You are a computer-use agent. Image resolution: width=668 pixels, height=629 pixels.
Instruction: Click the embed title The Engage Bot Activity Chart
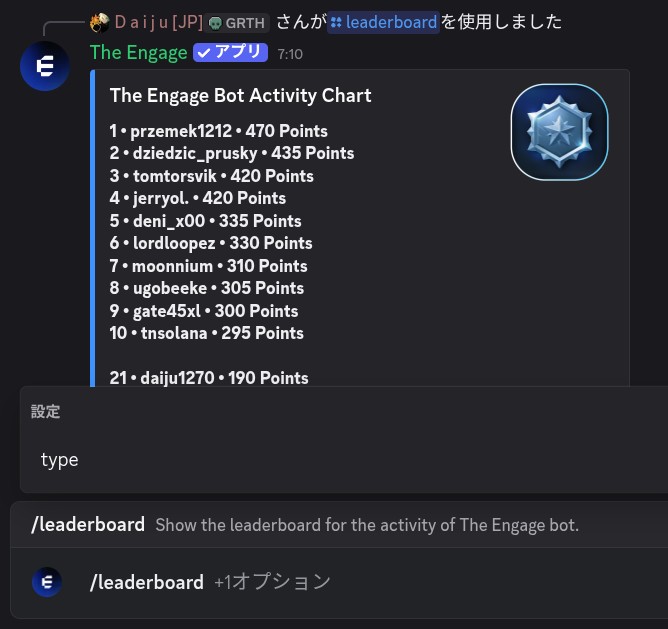click(240, 96)
